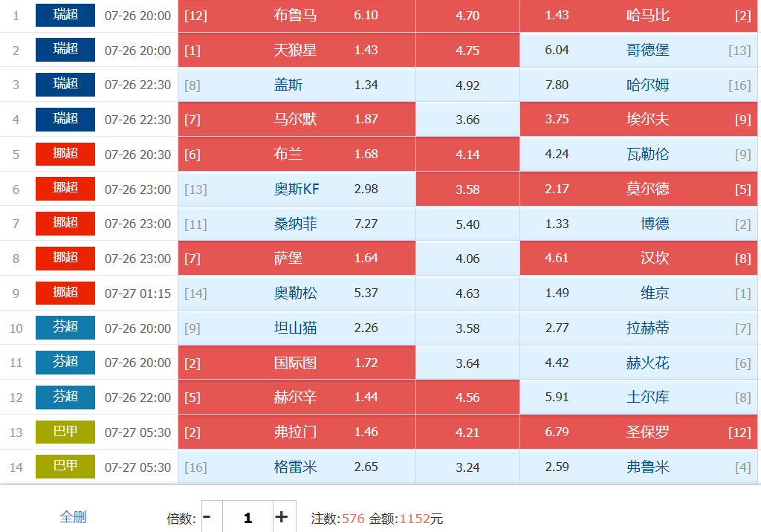Select away win 弗鲁米 2.59
Screen dimensions: 761x532
pyautogui.click(x=638, y=467)
